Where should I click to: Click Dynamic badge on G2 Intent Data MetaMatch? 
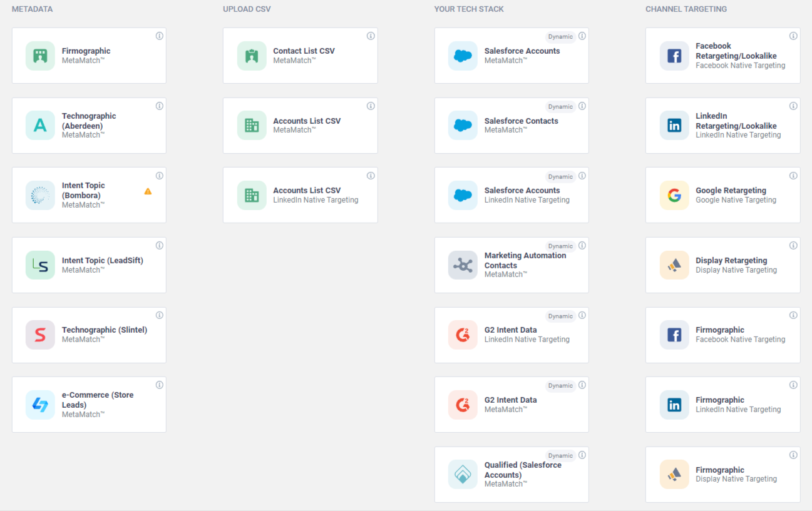[x=560, y=386]
